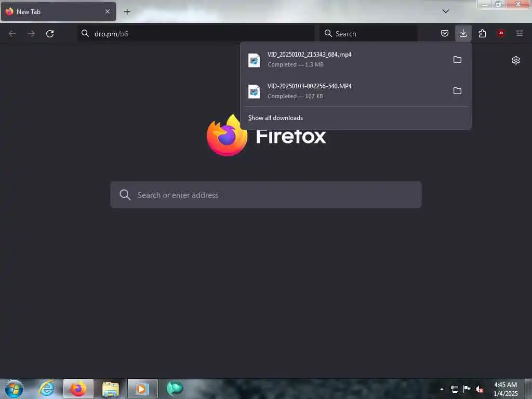This screenshot has height=399, width=532.
Task: Focus the toolbar Search box
Action: click(368, 34)
